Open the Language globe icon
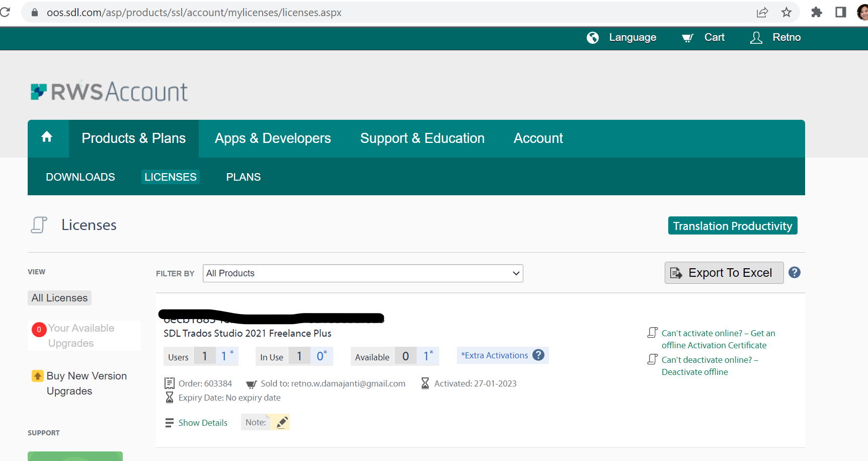Screen dimensions: 868x461 point(592,37)
